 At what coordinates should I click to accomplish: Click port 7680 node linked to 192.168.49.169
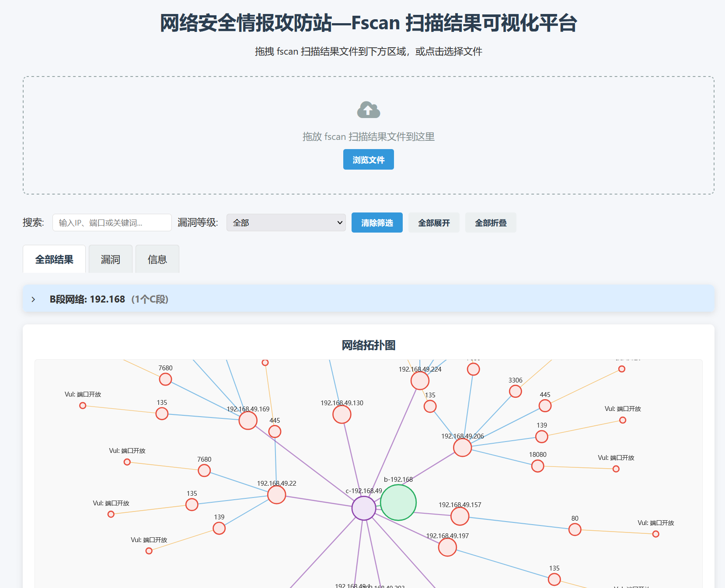pyautogui.click(x=165, y=379)
